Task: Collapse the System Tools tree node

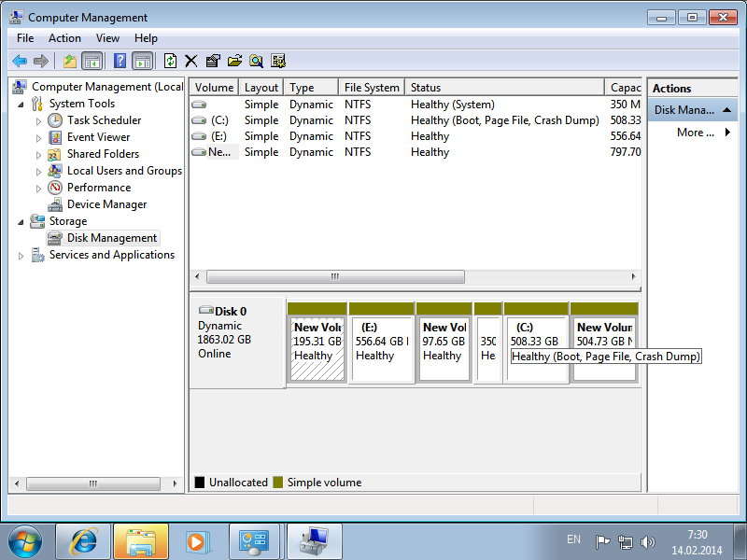Action: pos(21,104)
